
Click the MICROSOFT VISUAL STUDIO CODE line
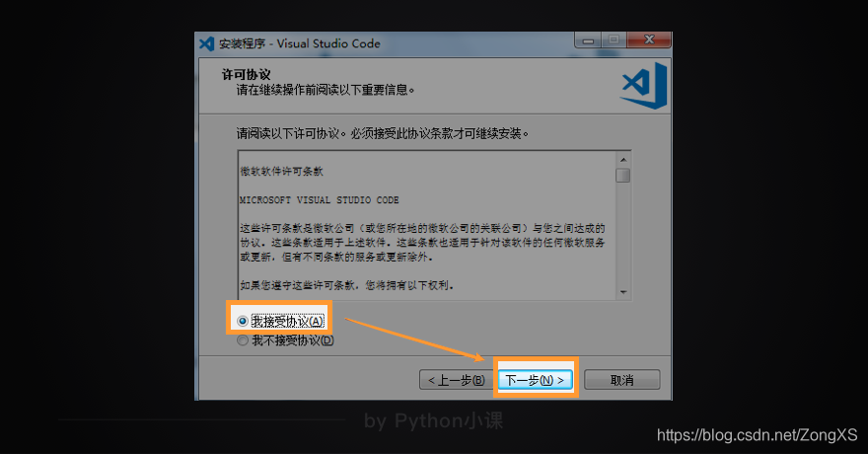coord(319,200)
